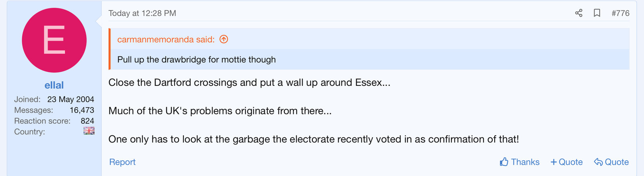This screenshot has height=176, width=644.
Task: Click the share post icon
Action: (x=579, y=13)
